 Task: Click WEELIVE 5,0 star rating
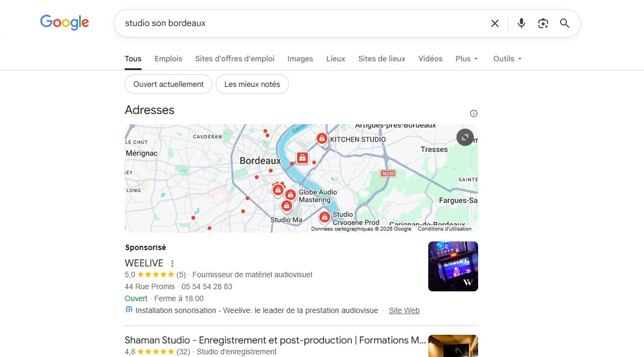[155, 275]
